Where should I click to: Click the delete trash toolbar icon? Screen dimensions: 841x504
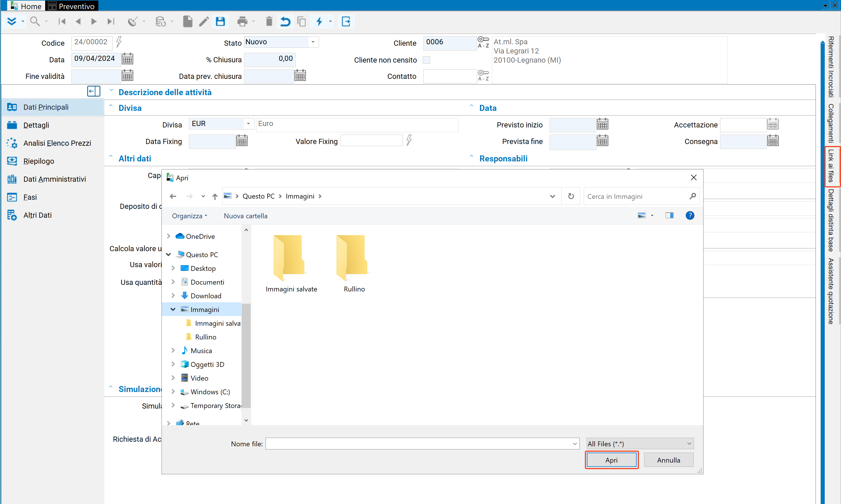click(x=269, y=21)
